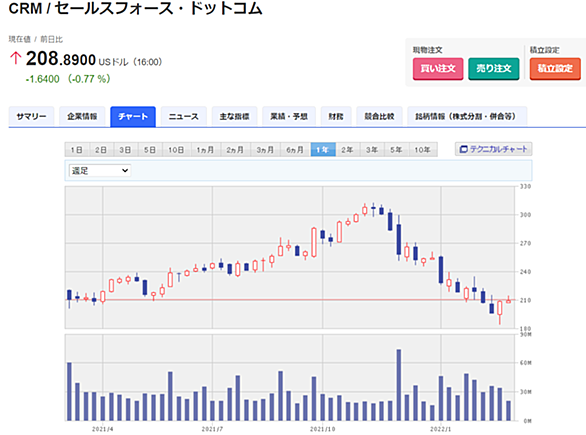
Task: Select the 5年 chart period
Action: click(x=397, y=150)
